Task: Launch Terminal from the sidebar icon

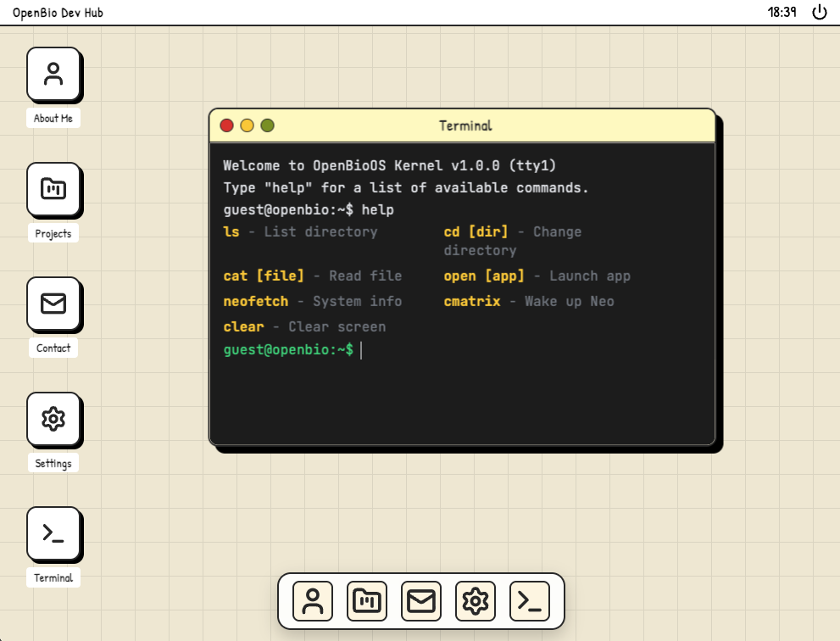Action: coord(53,533)
